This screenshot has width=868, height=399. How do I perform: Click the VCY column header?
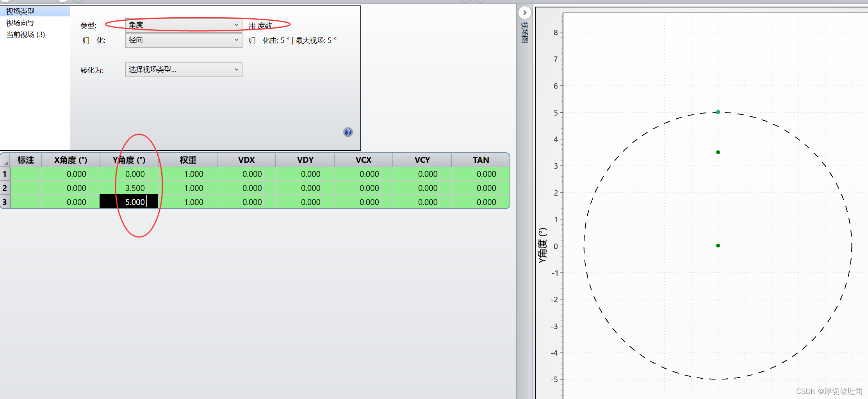tap(422, 160)
